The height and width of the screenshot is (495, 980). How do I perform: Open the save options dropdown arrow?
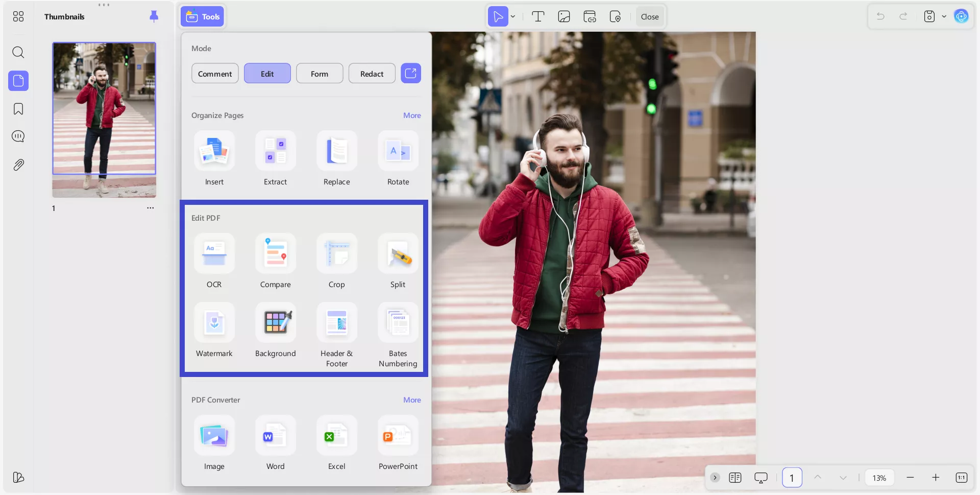944,17
